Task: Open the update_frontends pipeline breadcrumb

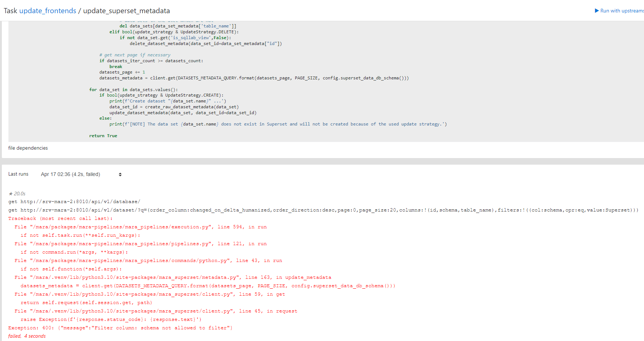Action: point(48,11)
